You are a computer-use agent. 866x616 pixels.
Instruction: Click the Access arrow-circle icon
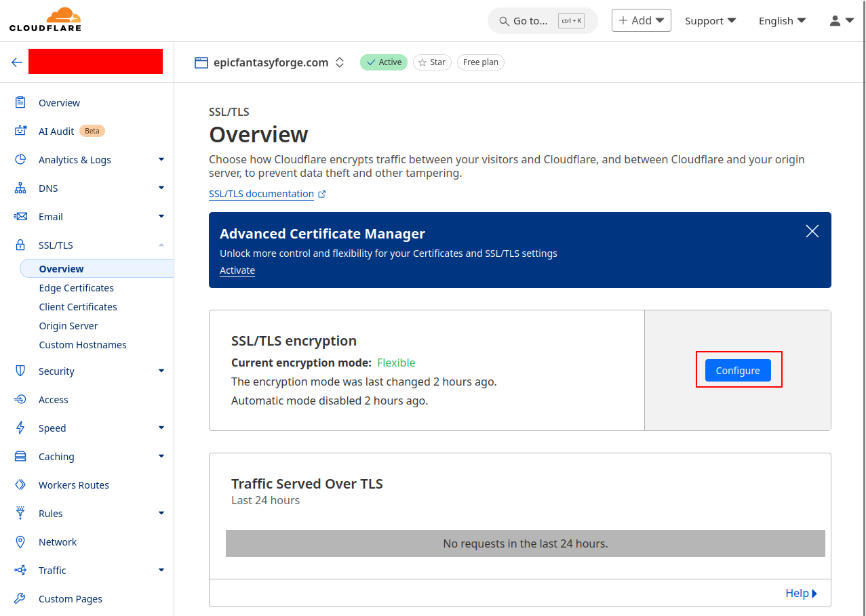click(20, 399)
